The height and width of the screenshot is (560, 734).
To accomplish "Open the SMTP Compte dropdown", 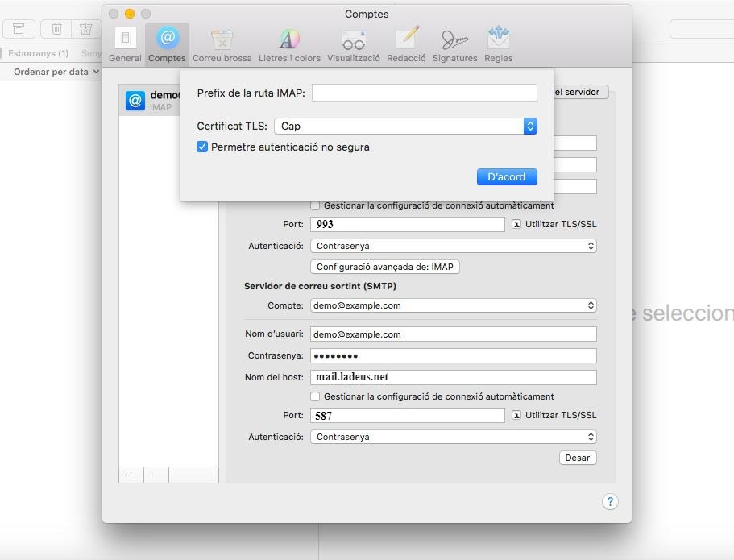I will [x=453, y=305].
